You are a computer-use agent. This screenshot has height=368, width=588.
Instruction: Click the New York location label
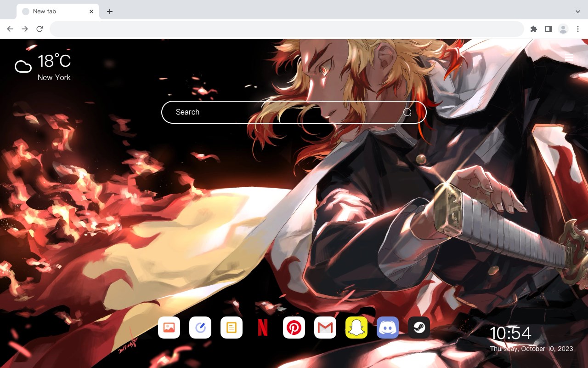pos(54,77)
